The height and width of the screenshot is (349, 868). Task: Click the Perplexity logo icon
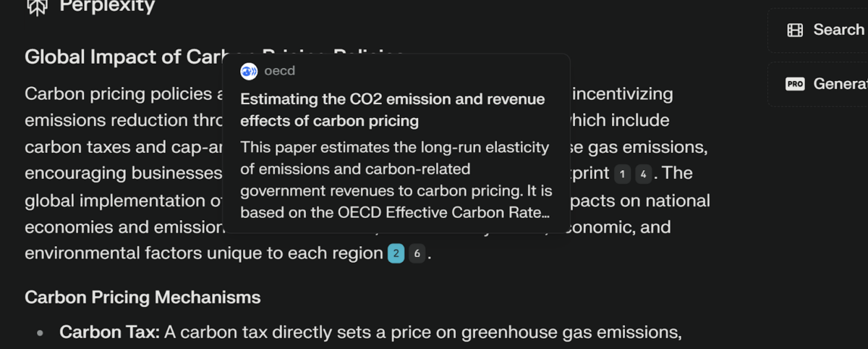point(37,7)
